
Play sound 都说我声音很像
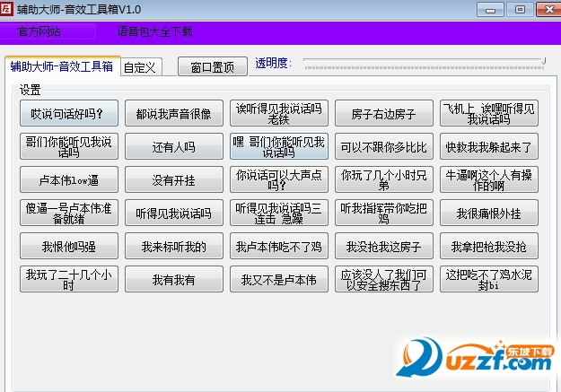coord(174,113)
